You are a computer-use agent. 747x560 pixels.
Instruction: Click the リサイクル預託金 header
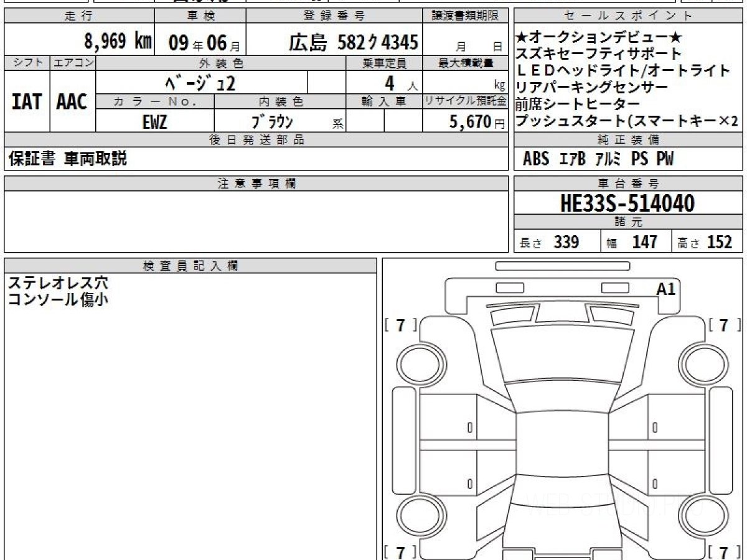[466, 101]
